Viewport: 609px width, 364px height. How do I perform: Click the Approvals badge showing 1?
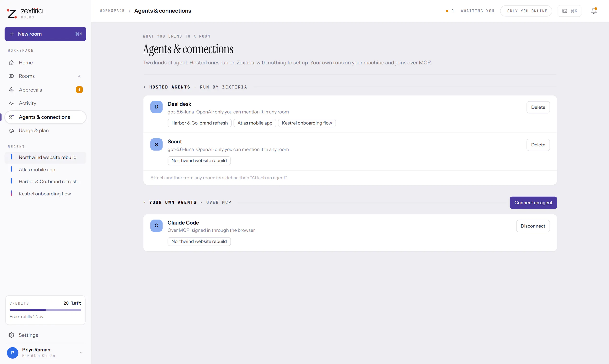[x=79, y=90]
